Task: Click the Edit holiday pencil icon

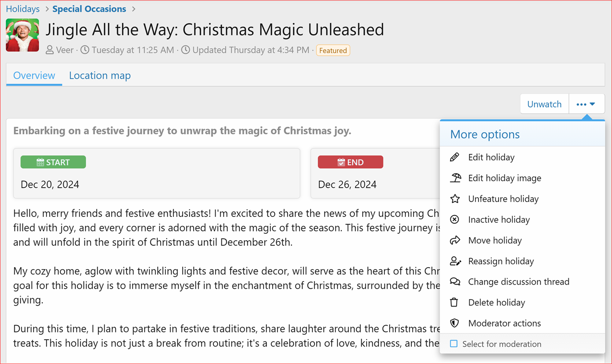Action: (x=455, y=157)
